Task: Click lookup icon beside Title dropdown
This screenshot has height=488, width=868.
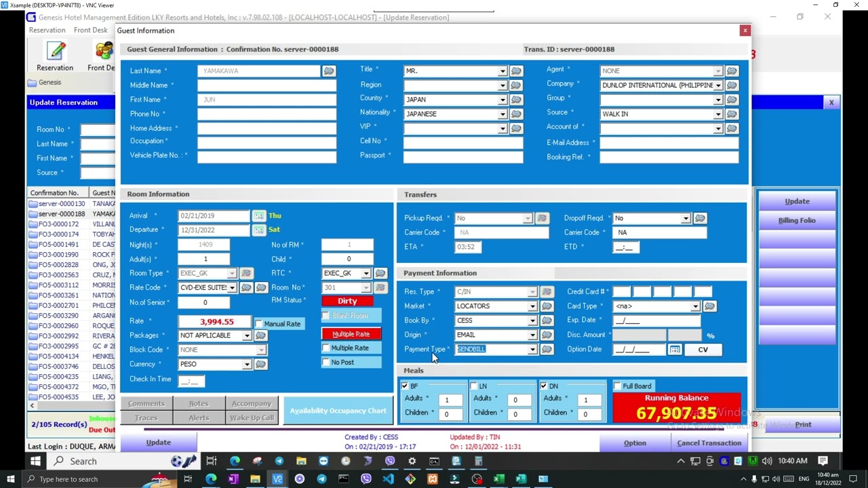Action: [516, 71]
